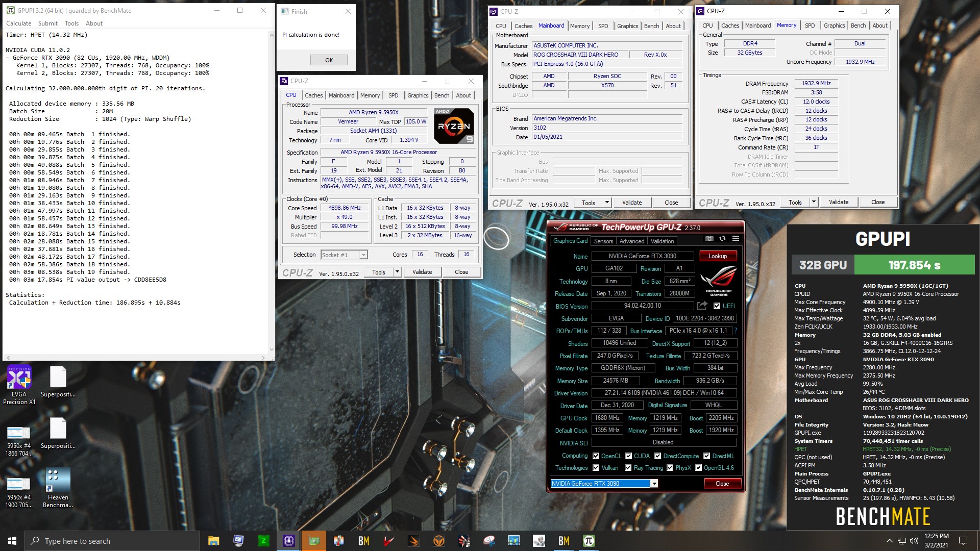The width and height of the screenshot is (980, 551).
Task: Click OK in Finish dialog
Action: click(329, 60)
